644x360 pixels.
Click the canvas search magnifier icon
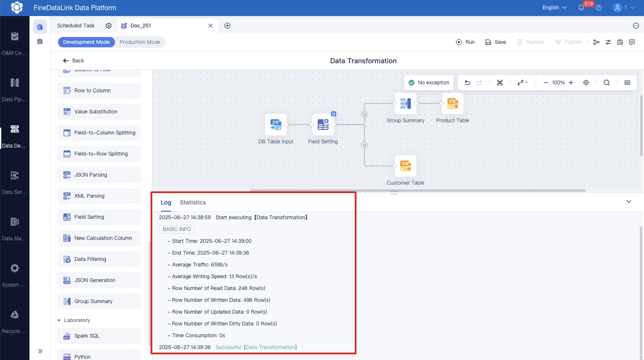click(x=607, y=83)
